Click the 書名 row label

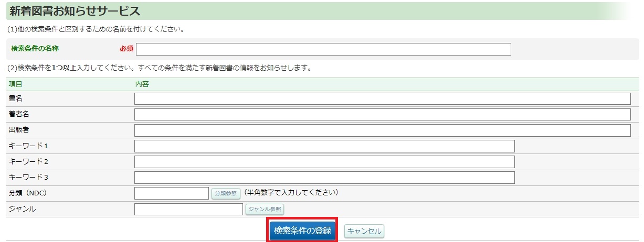(x=15, y=98)
